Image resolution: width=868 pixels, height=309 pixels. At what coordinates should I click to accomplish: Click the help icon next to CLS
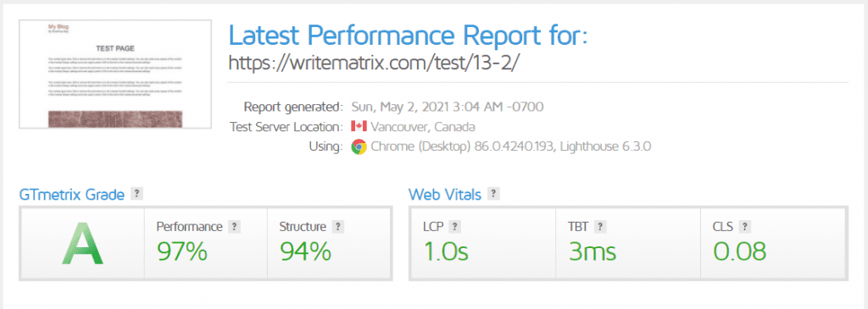point(746,227)
